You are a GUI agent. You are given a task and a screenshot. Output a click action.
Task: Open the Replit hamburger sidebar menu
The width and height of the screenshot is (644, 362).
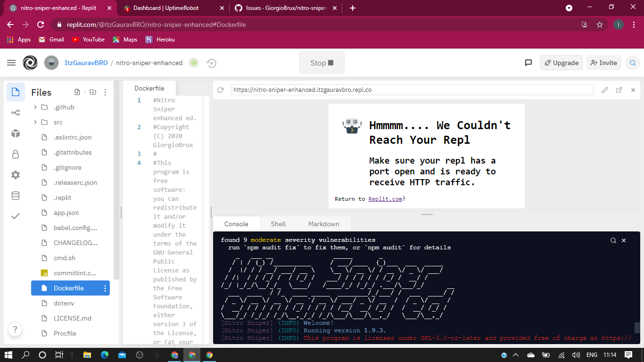pos(11,63)
